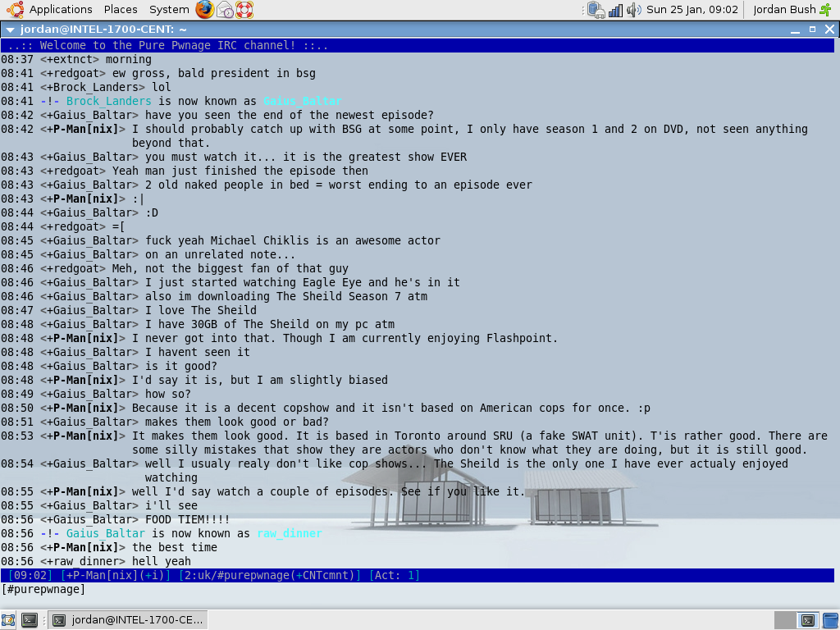Screen dimensions: 840x630
Task: Click the [2:uk/#purepwnage(+CNTcmnt)] status entry
Action: (x=270, y=575)
